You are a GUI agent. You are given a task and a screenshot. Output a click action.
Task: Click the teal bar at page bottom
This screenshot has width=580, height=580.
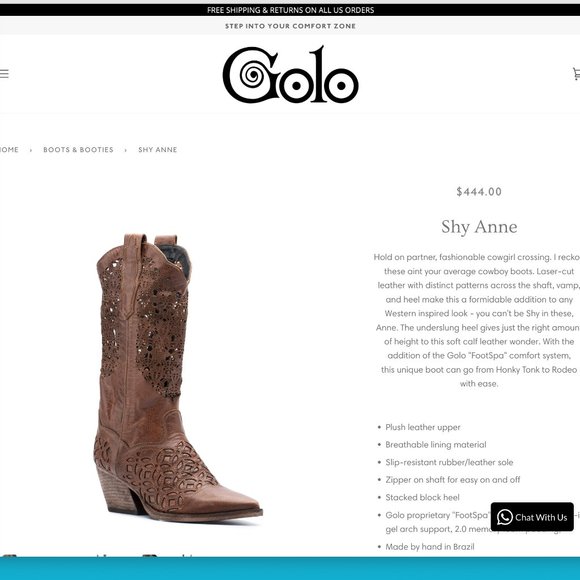coord(290,568)
